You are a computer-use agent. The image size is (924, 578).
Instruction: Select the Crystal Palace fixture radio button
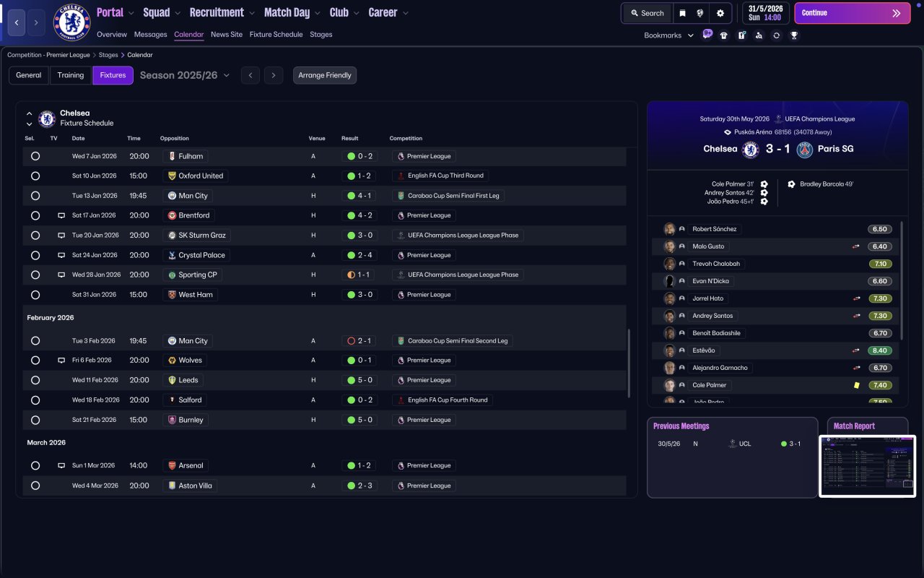point(35,255)
